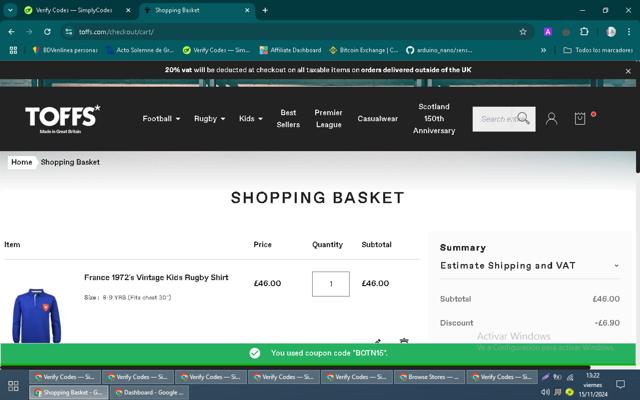The image size is (640, 400).
Task: Go back in browser history
Action: pos(11,32)
